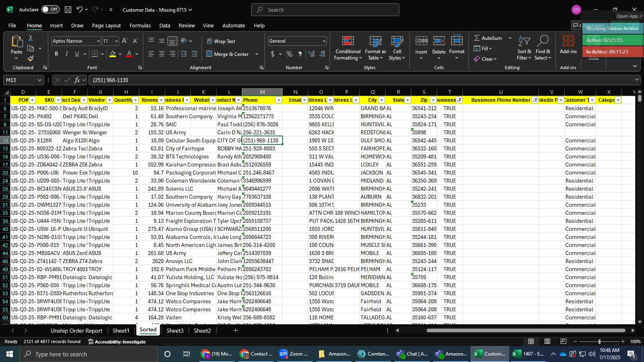644x362 pixels.
Task: Click Accessibility: Investigate in status bar
Action: pos(117,341)
